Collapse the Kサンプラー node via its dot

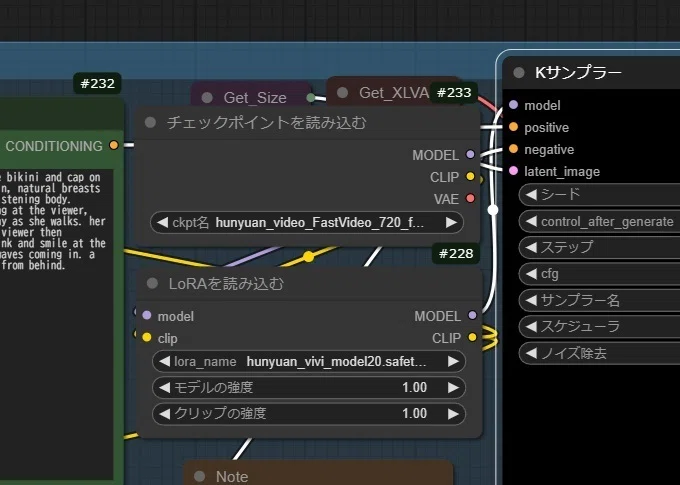pos(519,72)
